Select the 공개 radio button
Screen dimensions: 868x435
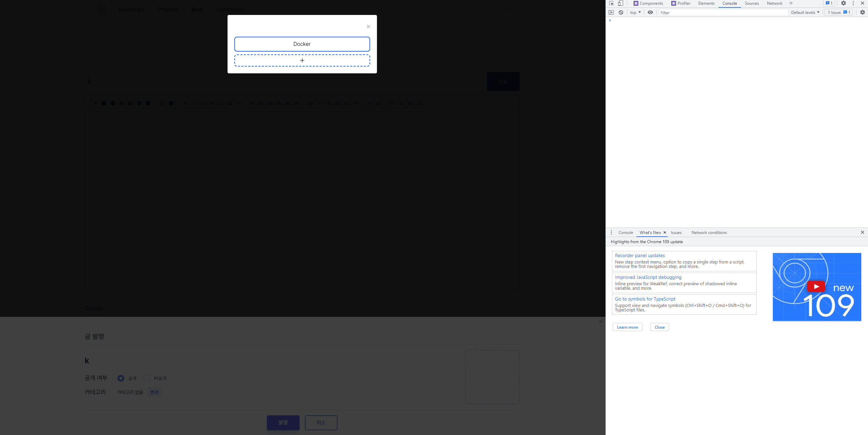[121, 378]
